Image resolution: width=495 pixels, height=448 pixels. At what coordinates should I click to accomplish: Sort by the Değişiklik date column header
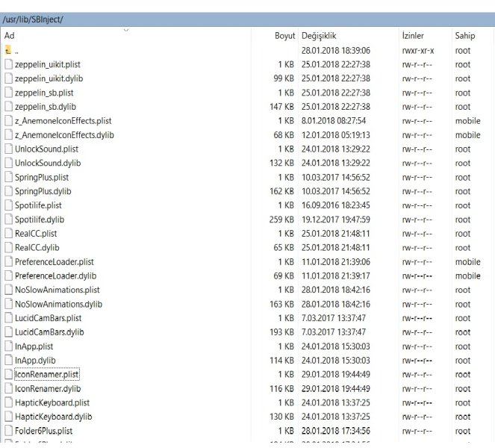[x=320, y=36]
